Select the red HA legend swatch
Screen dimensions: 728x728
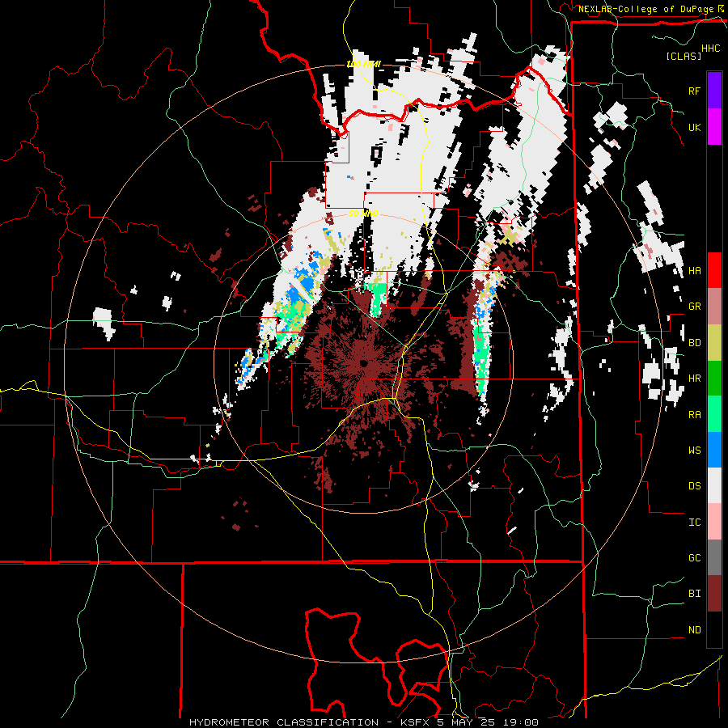[x=714, y=270]
